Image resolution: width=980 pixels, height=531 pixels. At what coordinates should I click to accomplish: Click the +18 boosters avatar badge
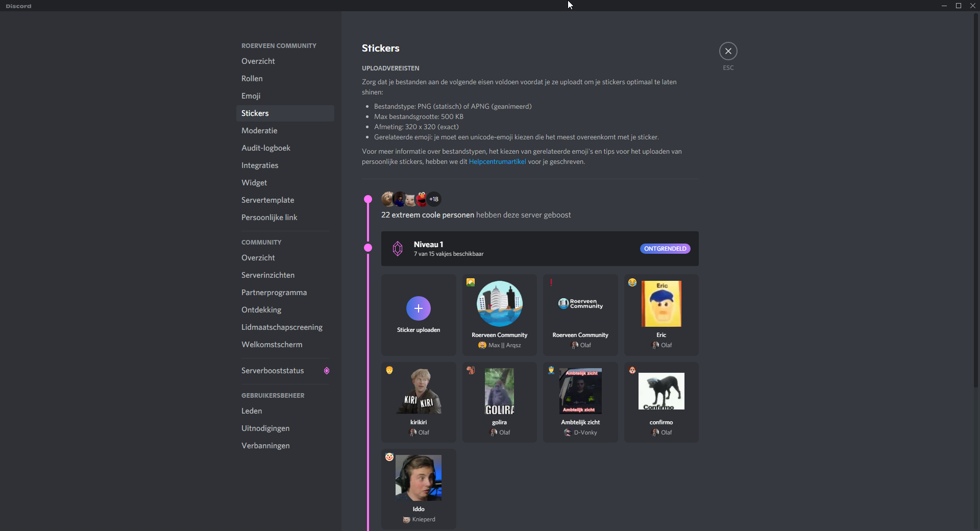[x=434, y=199]
